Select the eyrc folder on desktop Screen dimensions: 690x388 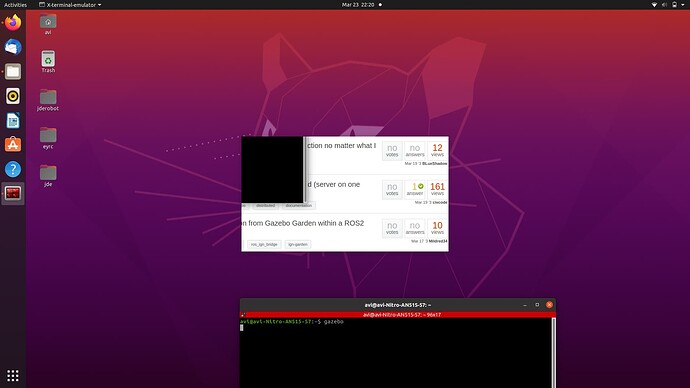point(48,138)
